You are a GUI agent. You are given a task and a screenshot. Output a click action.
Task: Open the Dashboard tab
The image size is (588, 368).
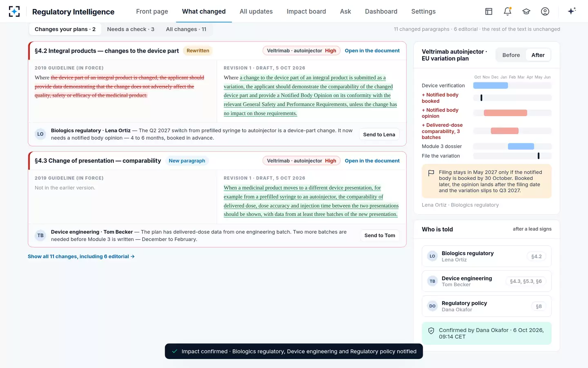coord(381,11)
